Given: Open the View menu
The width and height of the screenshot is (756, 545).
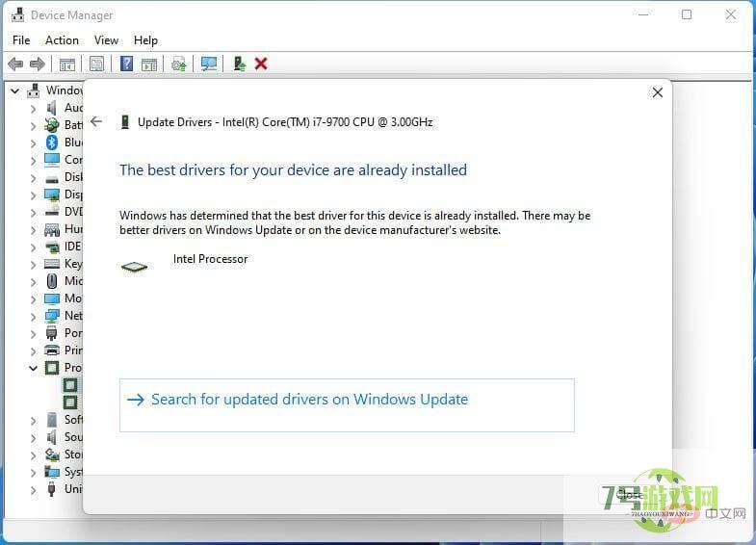Looking at the screenshot, I should 106,40.
